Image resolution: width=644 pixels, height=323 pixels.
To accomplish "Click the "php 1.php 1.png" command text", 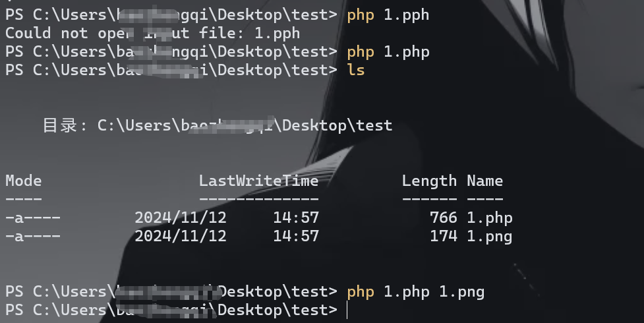I will tap(415, 291).
